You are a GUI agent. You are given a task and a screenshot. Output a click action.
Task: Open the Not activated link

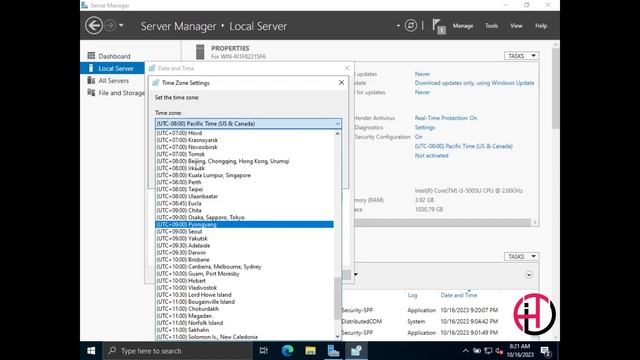pyautogui.click(x=431, y=156)
